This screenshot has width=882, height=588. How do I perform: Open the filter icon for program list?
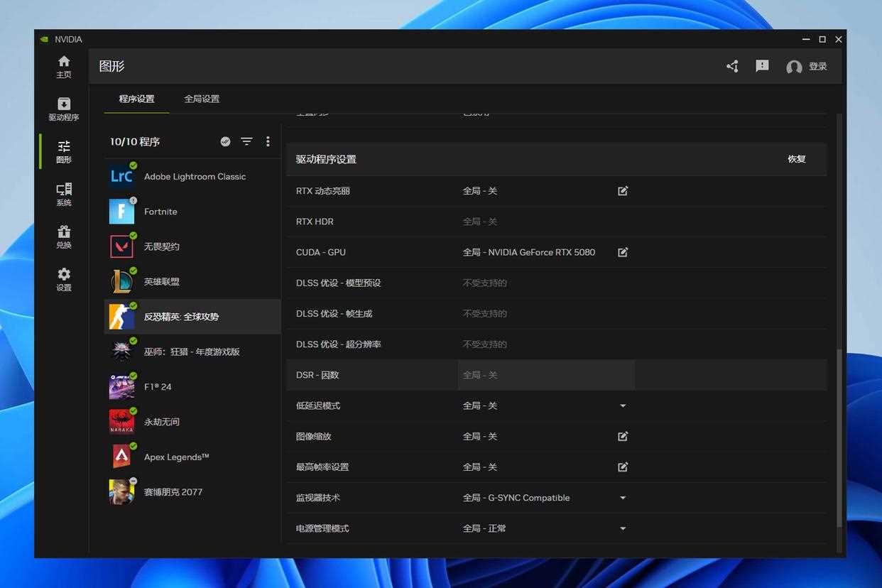click(246, 141)
